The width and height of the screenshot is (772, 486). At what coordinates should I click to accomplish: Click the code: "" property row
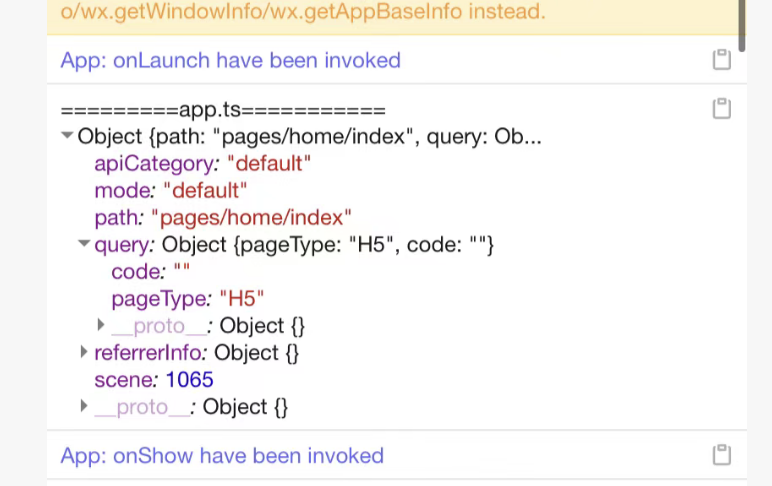151,272
